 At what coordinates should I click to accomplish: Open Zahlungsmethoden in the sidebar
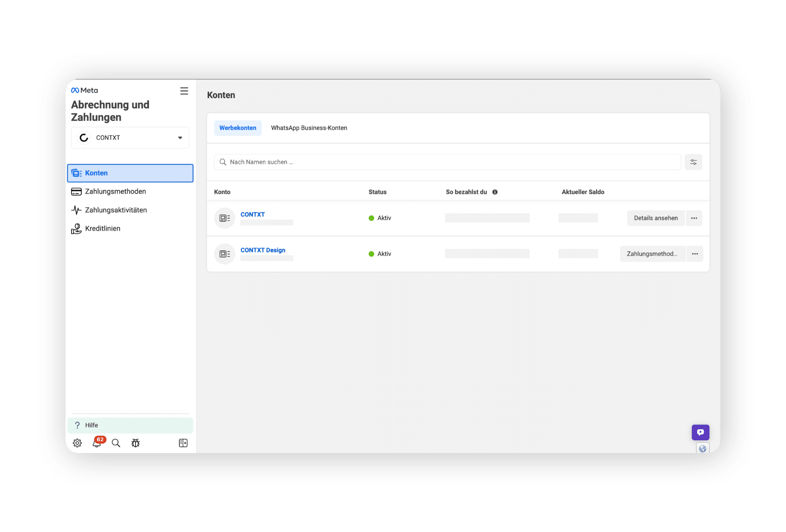130,192
